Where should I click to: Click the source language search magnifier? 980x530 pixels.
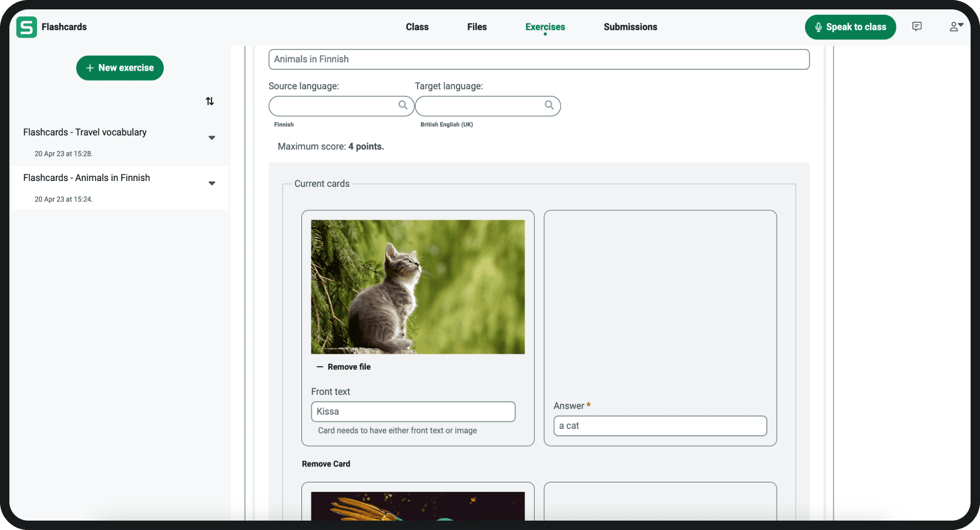click(402, 105)
